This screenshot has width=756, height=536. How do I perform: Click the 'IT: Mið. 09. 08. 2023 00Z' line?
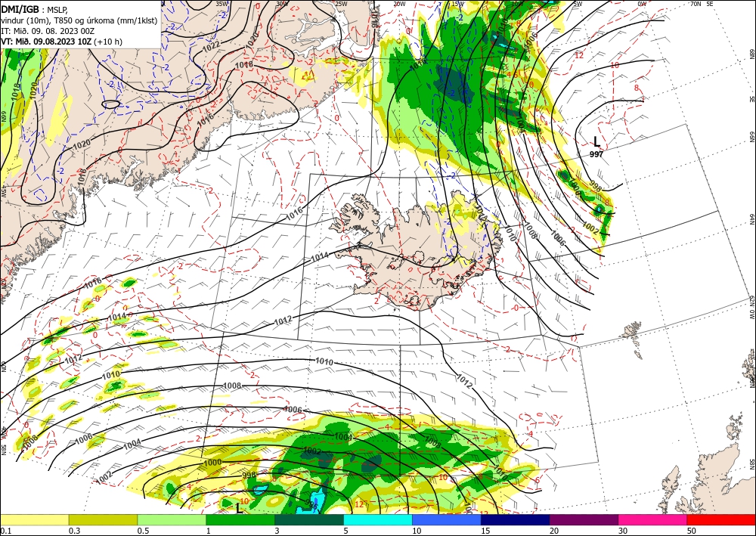pos(48,31)
